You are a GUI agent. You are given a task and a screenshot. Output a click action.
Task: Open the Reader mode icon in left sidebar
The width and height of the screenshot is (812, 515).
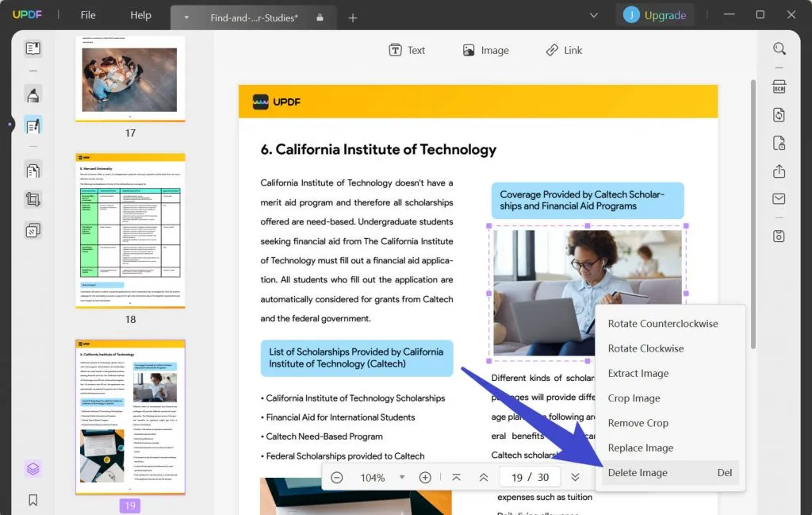pos(33,48)
